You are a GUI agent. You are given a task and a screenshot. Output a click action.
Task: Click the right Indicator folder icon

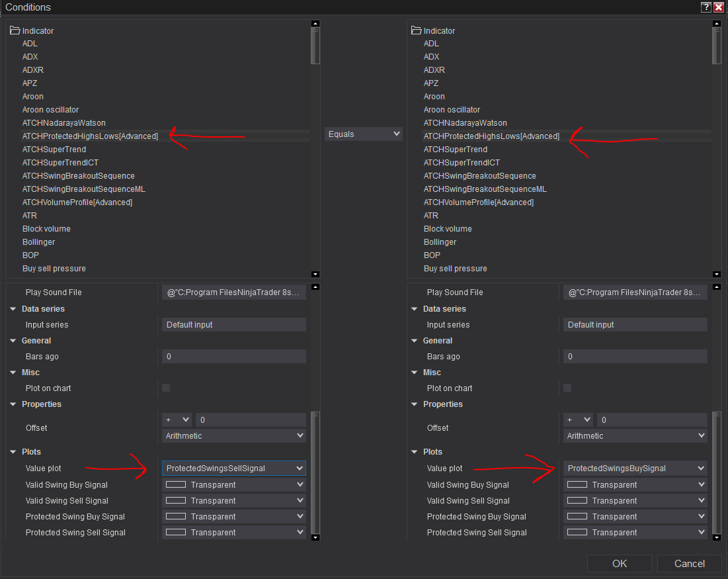click(x=416, y=30)
